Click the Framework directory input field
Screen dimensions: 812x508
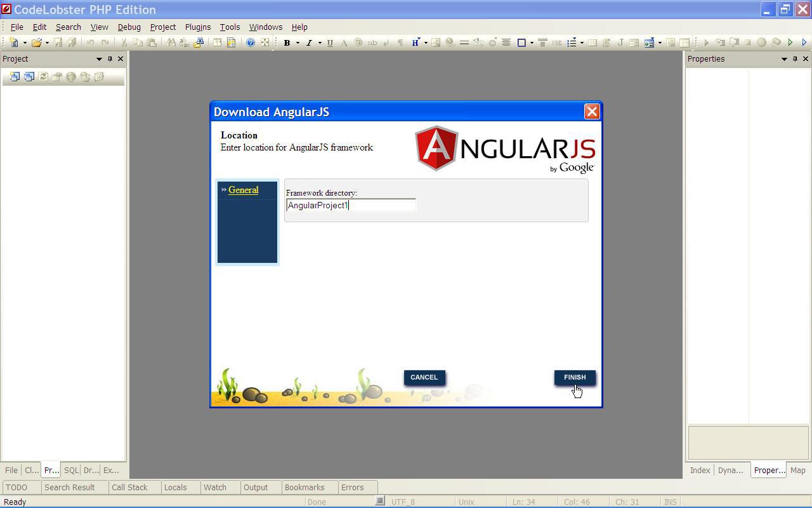[351, 205]
